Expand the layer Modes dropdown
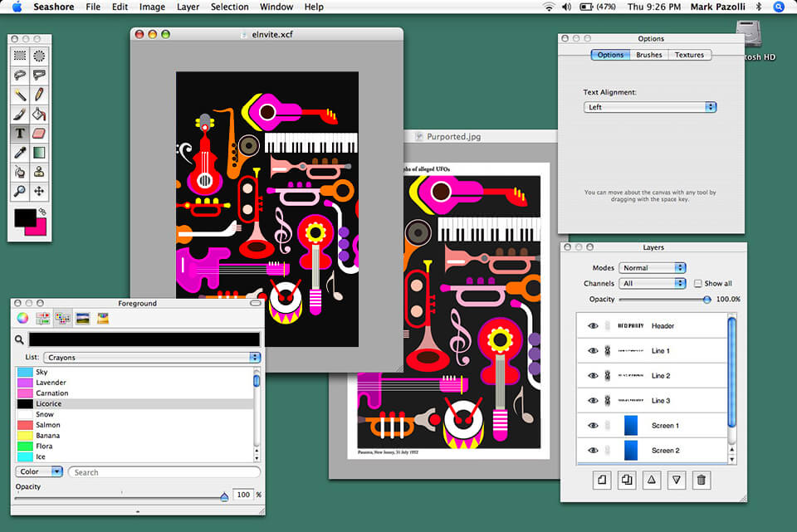Viewport: 797px width, 532px height. tap(653, 268)
